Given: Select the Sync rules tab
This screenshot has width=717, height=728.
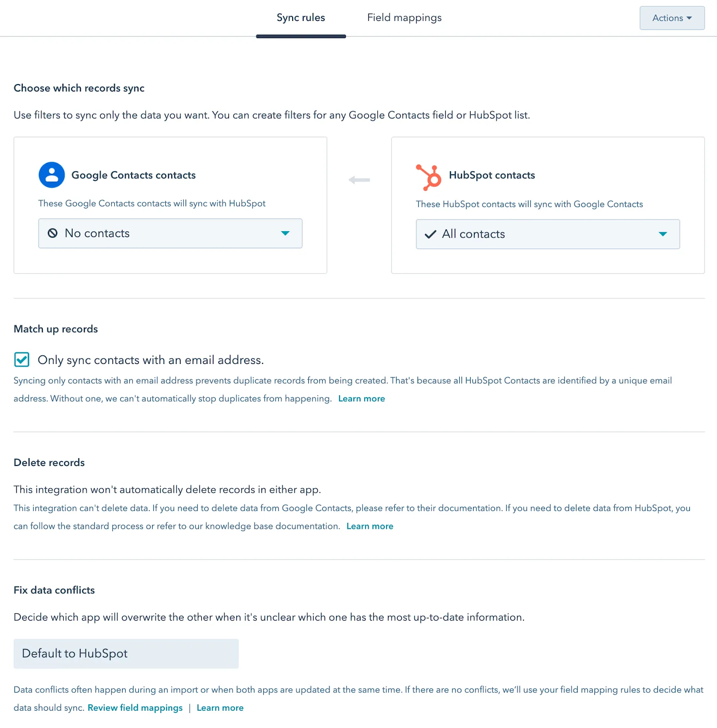Looking at the screenshot, I should [x=300, y=18].
